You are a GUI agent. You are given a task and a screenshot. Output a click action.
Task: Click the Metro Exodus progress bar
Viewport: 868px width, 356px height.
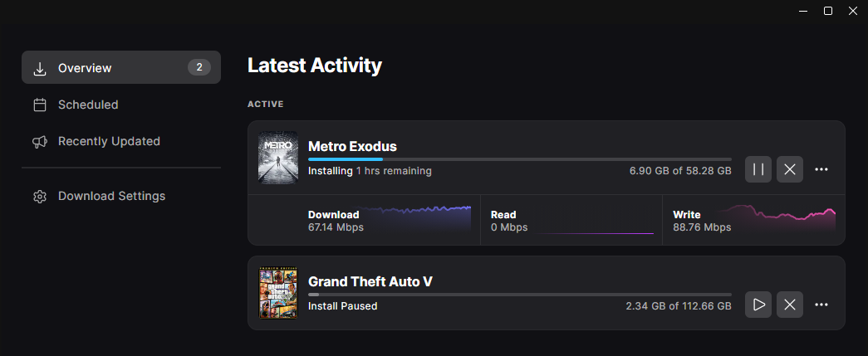(x=519, y=158)
